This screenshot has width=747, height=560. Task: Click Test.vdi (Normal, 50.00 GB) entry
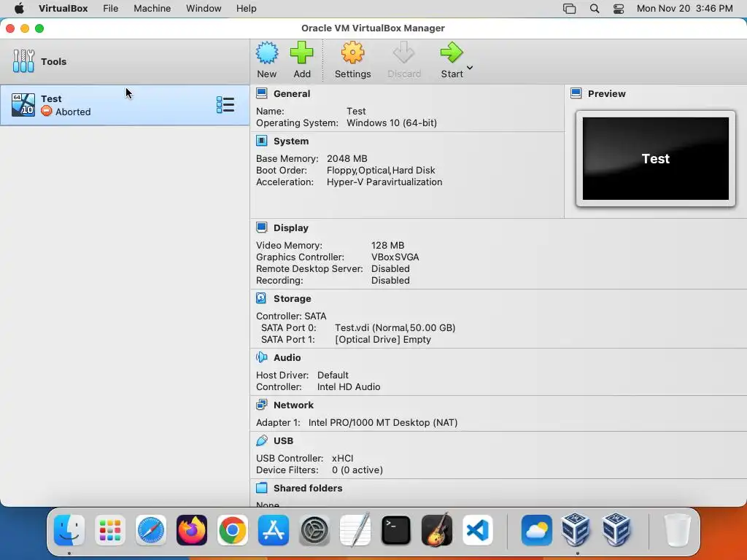click(395, 327)
